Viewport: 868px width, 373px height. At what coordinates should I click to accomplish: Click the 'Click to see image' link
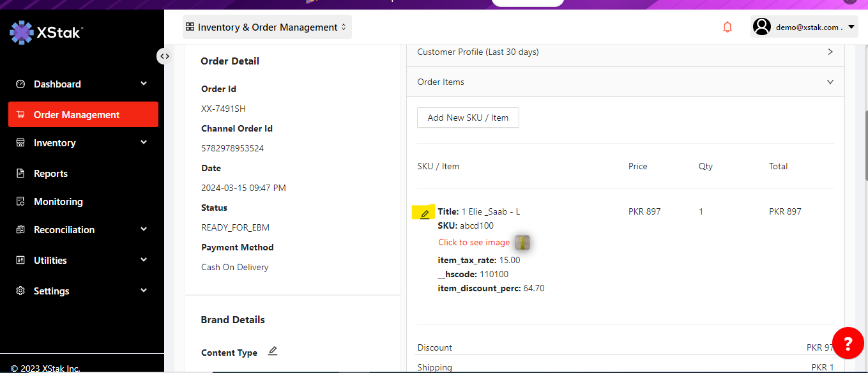click(x=474, y=242)
